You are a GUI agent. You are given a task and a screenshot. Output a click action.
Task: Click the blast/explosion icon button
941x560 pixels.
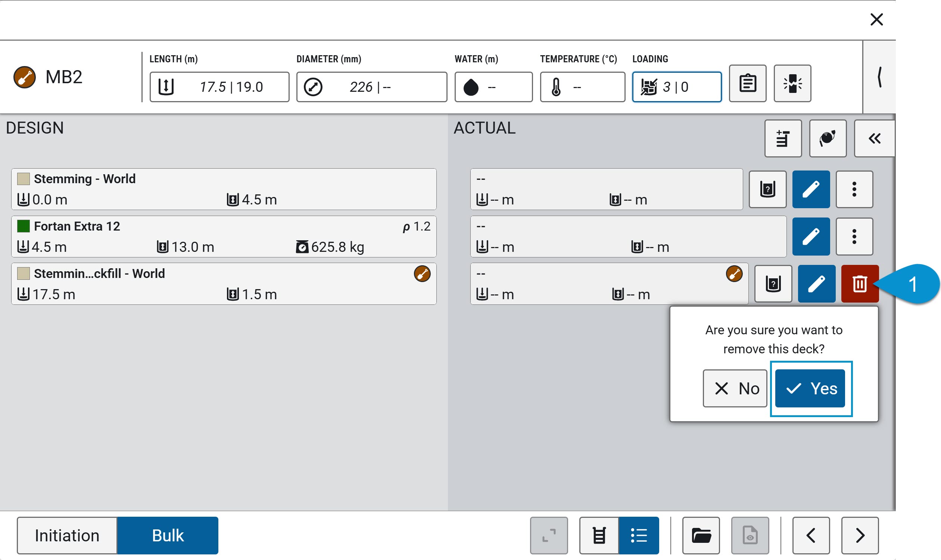(792, 84)
